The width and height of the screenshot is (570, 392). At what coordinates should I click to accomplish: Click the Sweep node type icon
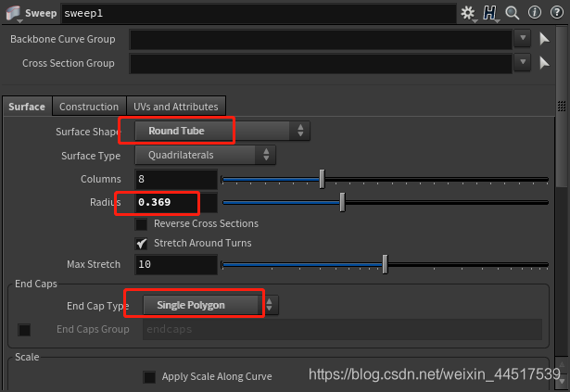coord(13,14)
